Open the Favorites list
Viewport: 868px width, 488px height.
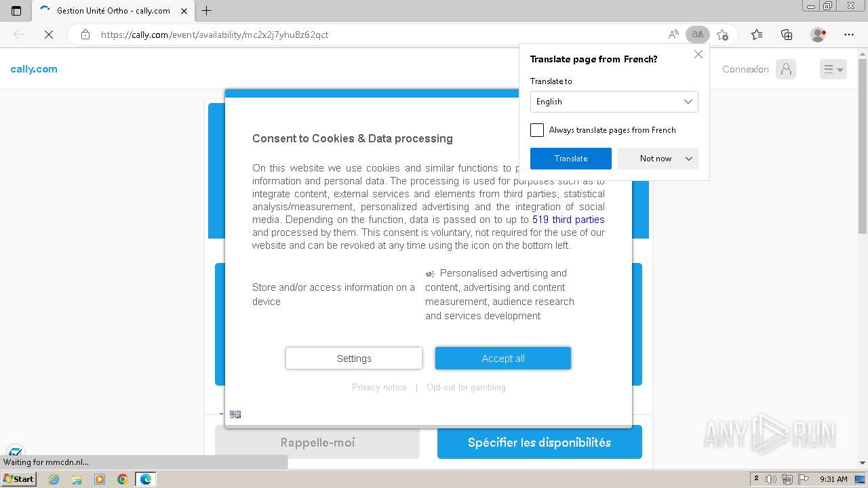757,35
